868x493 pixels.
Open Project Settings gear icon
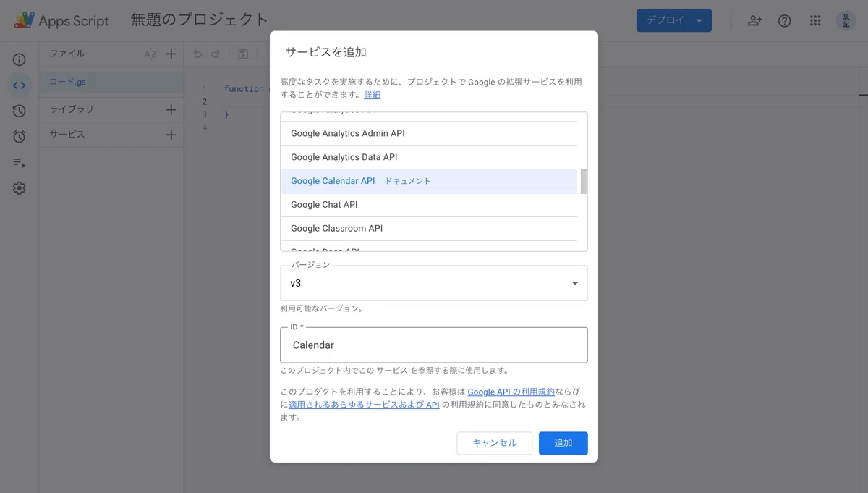coord(20,188)
